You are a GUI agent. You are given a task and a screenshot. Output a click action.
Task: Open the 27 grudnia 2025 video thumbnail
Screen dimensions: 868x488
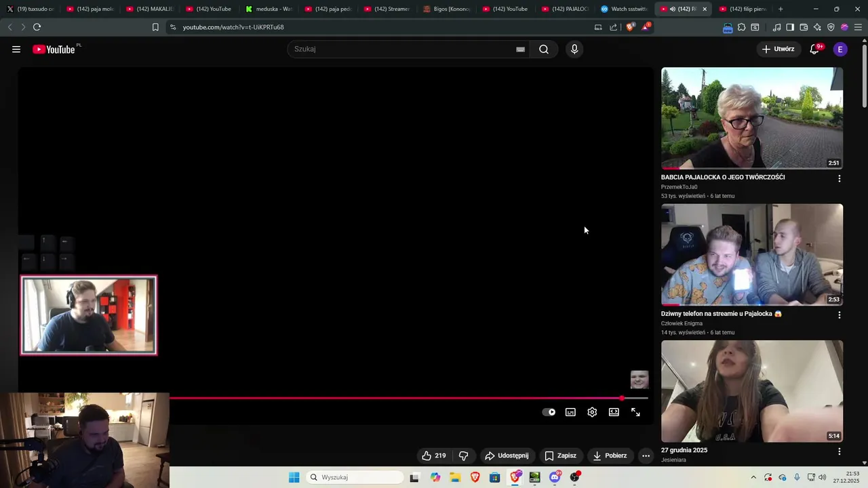point(752,391)
